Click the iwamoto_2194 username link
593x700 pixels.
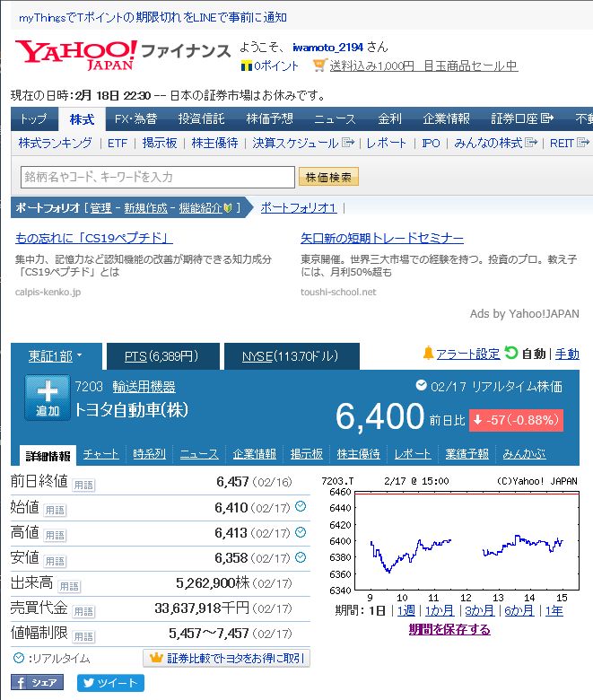pos(328,48)
